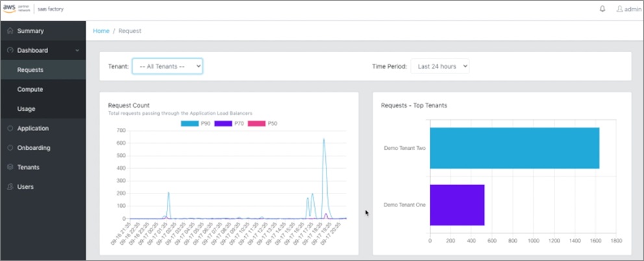This screenshot has width=644, height=261.
Task: Open the Compute dashboard page
Action: 30,89
